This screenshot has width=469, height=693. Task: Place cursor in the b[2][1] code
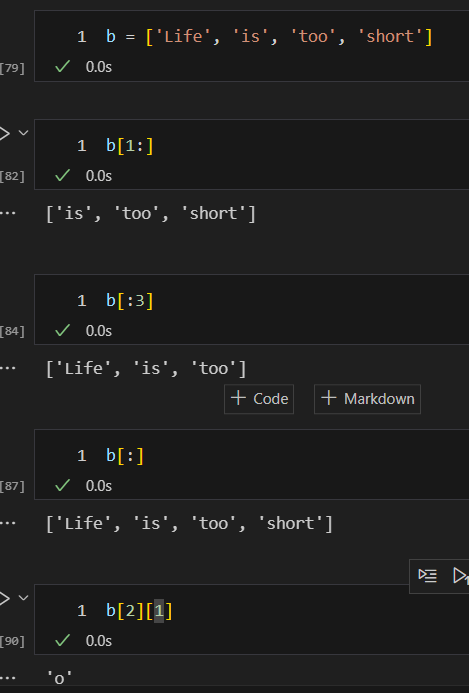pos(139,611)
